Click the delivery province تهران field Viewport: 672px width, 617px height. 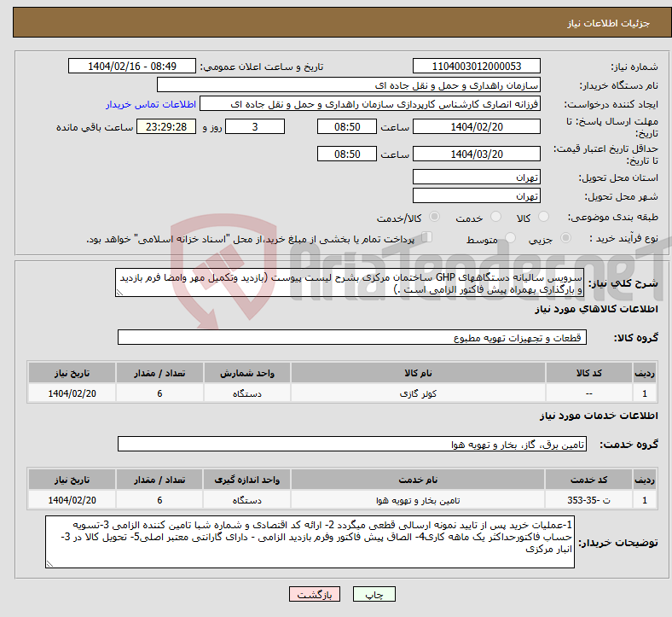[x=477, y=178]
